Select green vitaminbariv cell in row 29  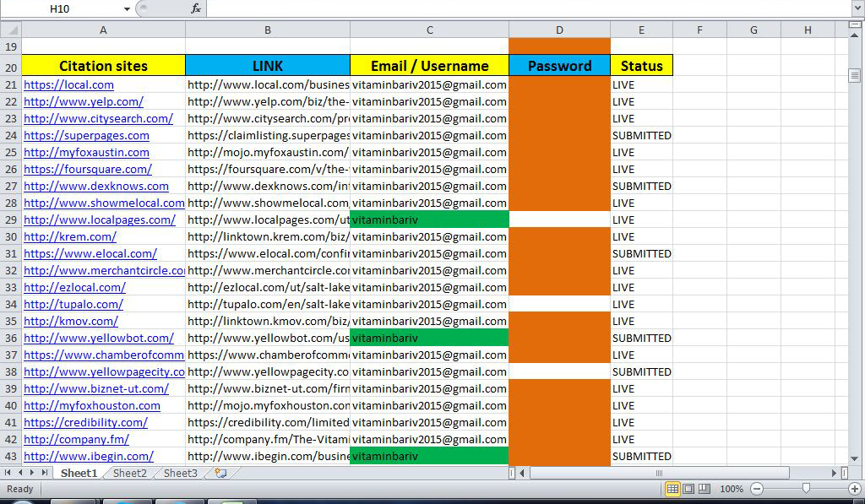[430, 219]
